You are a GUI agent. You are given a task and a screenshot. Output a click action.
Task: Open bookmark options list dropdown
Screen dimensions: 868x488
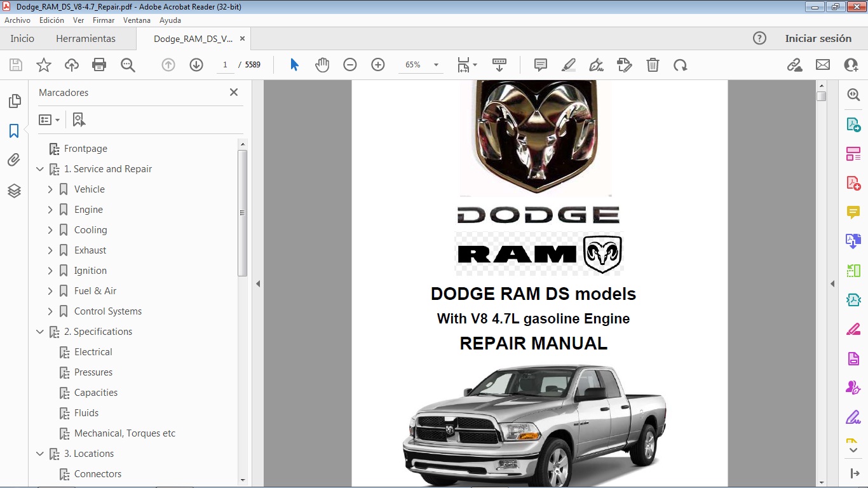click(49, 119)
